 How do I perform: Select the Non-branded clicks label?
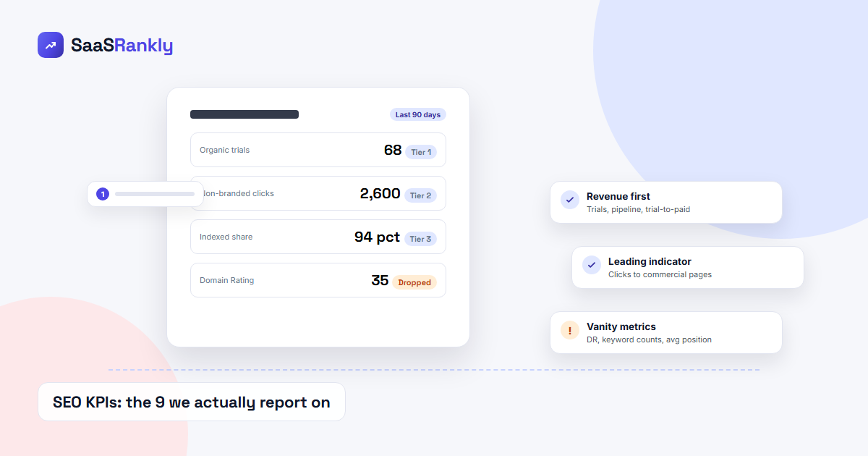point(239,193)
